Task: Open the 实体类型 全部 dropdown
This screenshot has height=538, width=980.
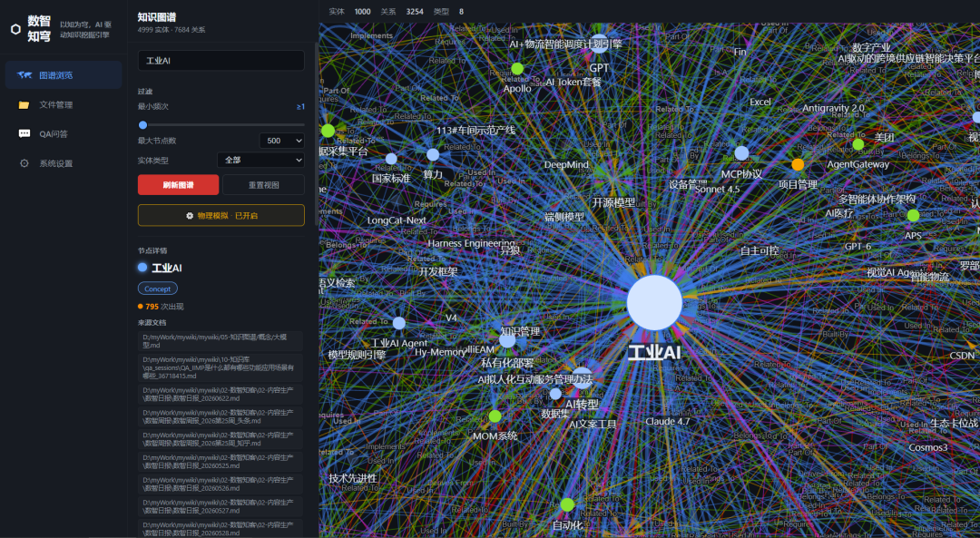Action: 260,160
